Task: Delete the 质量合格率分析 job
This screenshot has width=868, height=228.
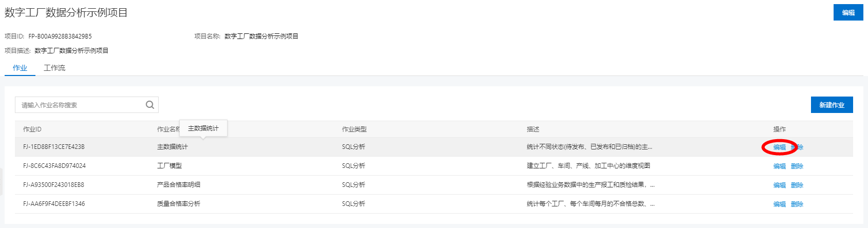Action: coord(797,204)
